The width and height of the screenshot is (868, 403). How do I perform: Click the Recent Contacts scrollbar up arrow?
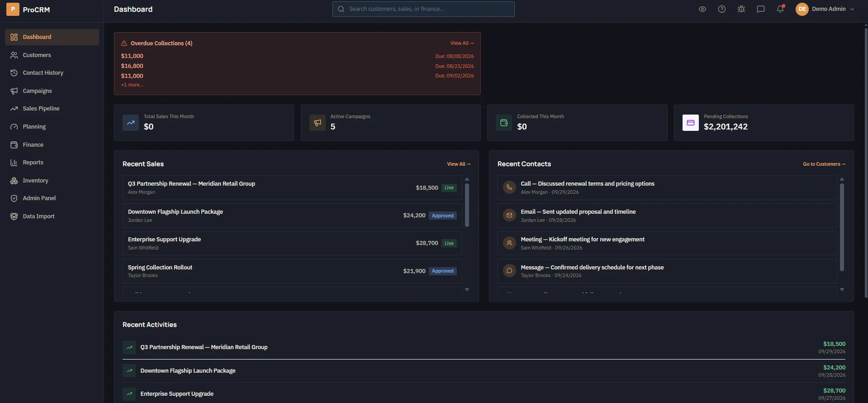coord(842,179)
